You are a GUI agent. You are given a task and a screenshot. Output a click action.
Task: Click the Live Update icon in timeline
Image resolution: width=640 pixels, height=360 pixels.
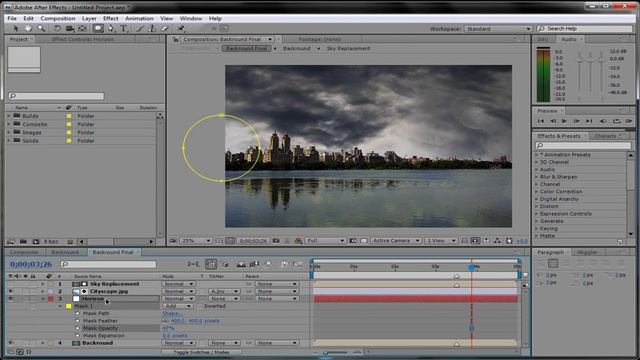click(211, 264)
